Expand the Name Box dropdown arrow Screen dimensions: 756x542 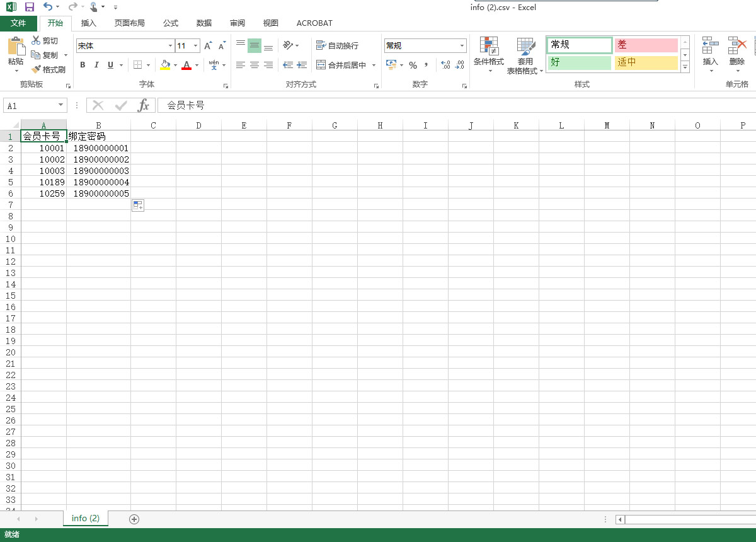pyautogui.click(x=61, y=105)
